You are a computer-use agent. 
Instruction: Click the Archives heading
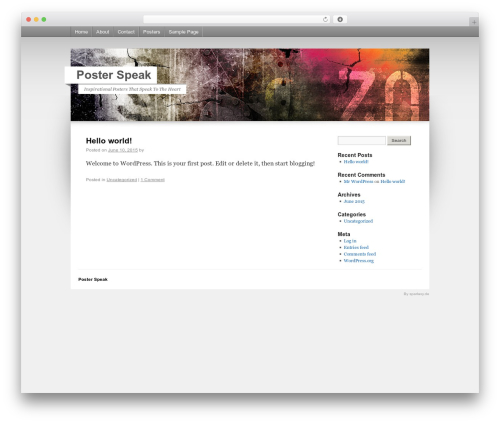point(349,195)
